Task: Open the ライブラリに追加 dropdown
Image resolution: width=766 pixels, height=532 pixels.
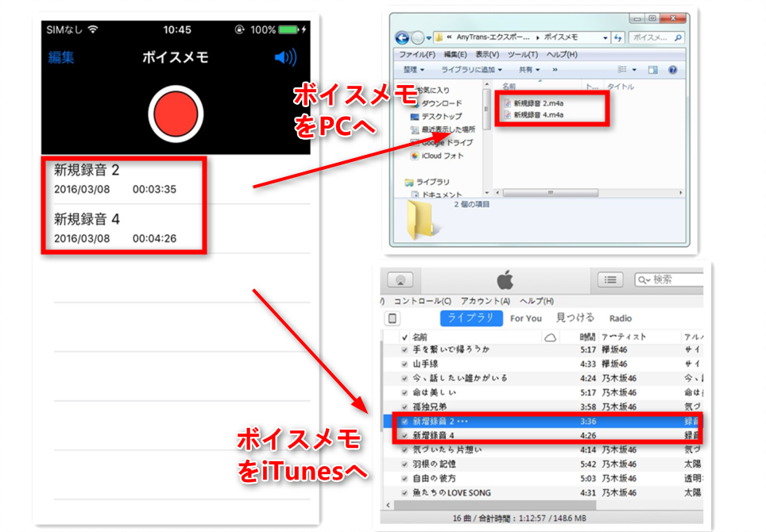Action: [471, 70]
